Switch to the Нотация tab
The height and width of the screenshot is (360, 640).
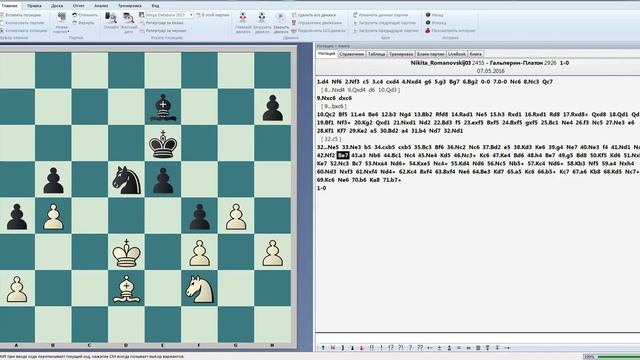pos(327,54)
